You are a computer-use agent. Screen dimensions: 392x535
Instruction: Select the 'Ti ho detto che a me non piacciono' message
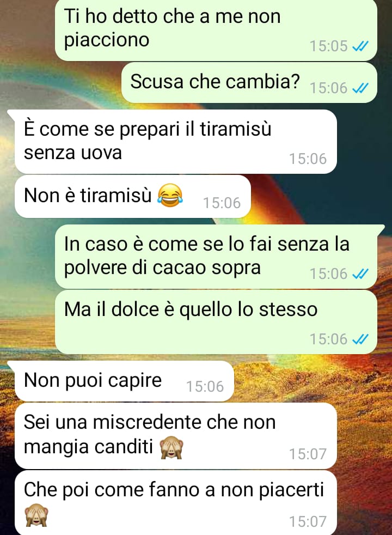[x=216, y=30]
